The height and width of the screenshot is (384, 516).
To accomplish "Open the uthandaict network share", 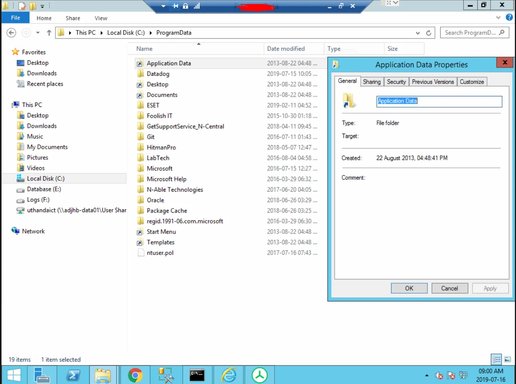I will click(76, 210).
